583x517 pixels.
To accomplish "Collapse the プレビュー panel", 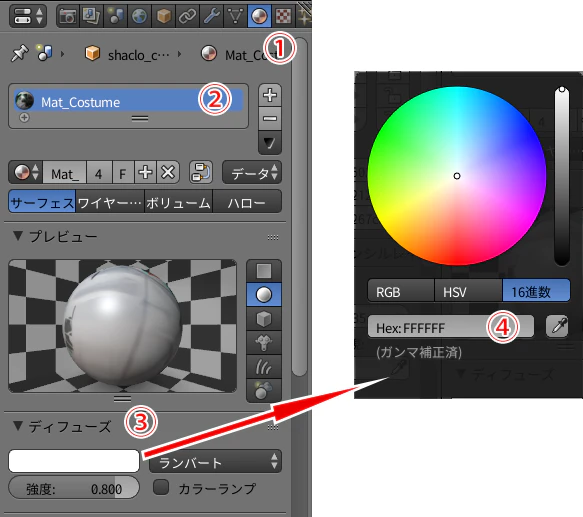I will point(17,236).
